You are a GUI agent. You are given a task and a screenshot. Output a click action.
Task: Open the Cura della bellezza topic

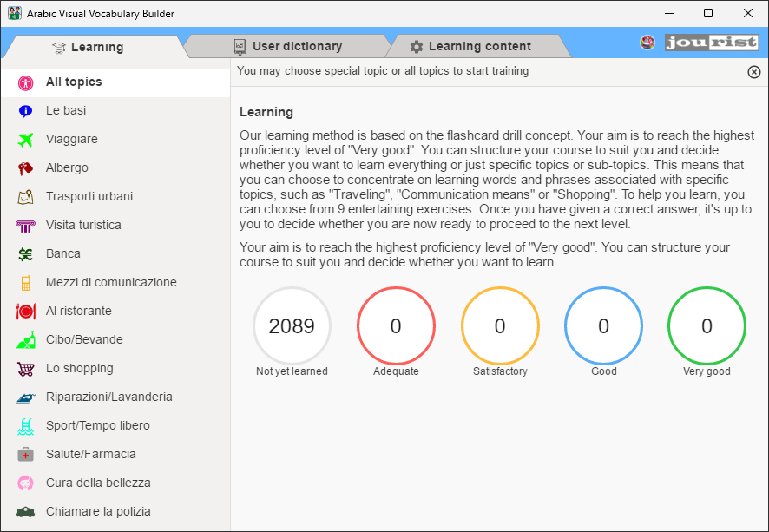click(x=115, y=483)
